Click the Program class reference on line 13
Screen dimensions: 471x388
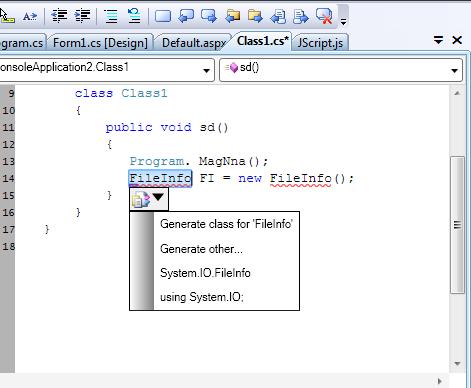[x=157, y=161]
